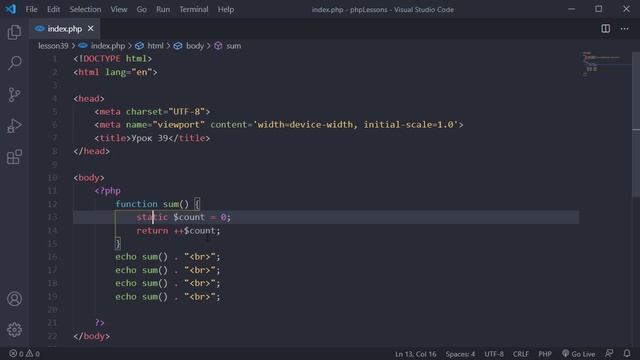640x360 pixels.
Task: Open the Accounts menu icon
Action: [x=14, y=299]
